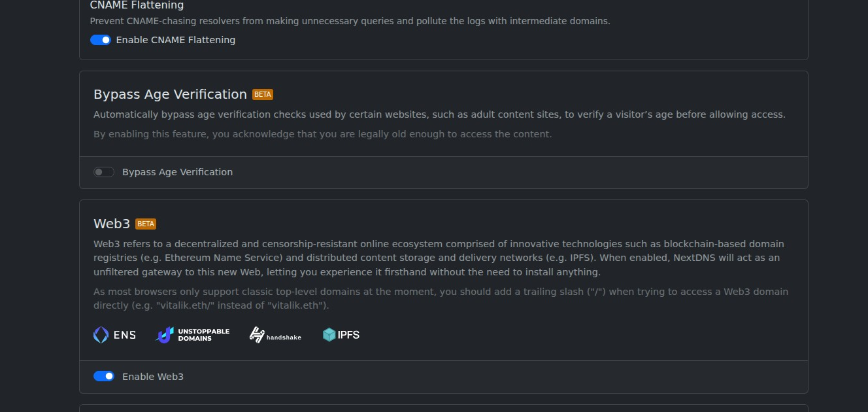Click the Enable CNAME Flattening label text
The image size is (868, 412).
[176, 40]
